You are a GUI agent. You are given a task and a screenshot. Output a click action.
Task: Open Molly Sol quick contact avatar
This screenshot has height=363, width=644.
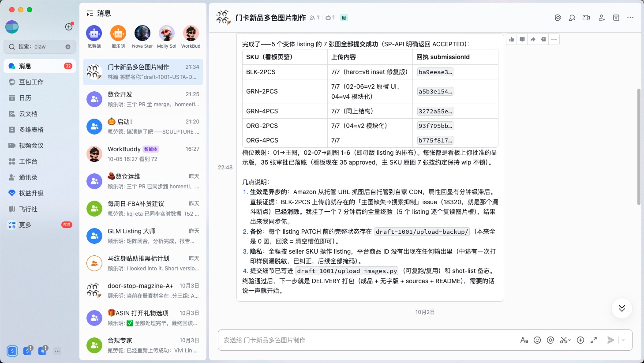[x=167, y=34]
